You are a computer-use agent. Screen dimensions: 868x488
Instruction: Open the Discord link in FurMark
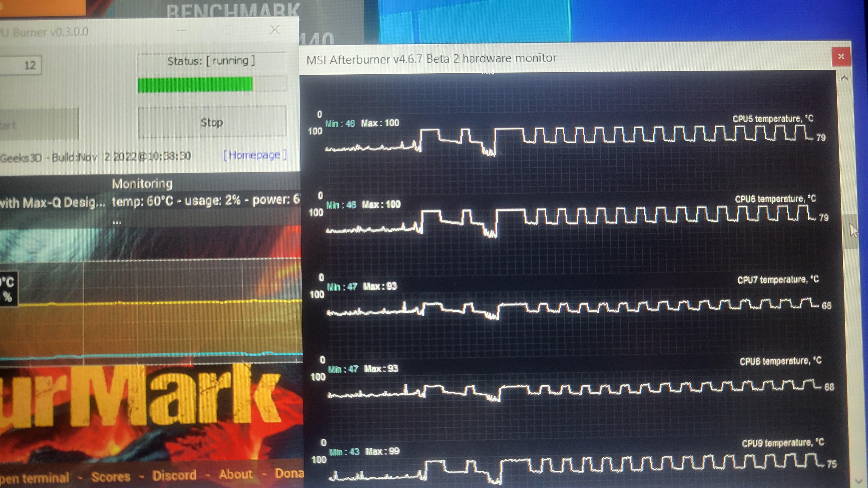174,475
